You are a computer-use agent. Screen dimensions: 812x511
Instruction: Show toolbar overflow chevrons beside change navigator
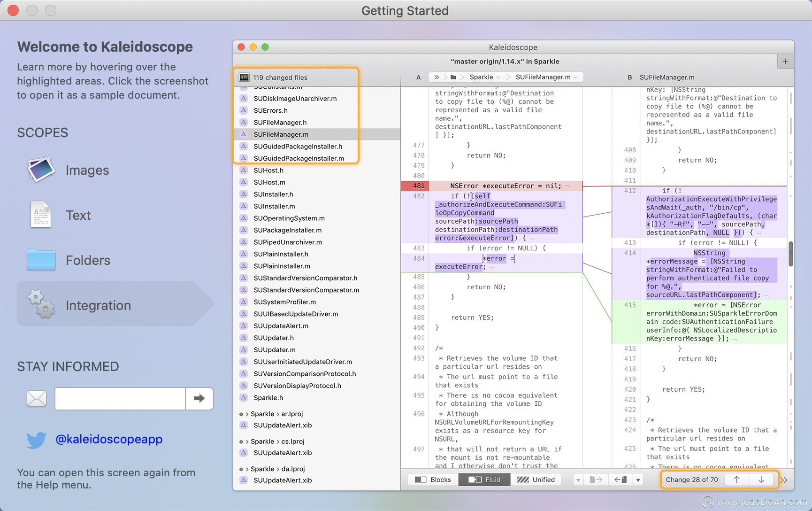pos(784,480)
